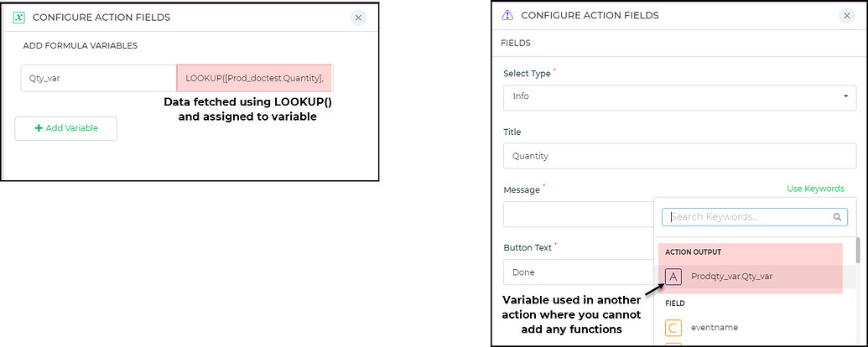Viewport: 868px width, 347px height.
Task: Click the orange eventname field icon
Action: (673, 327)
